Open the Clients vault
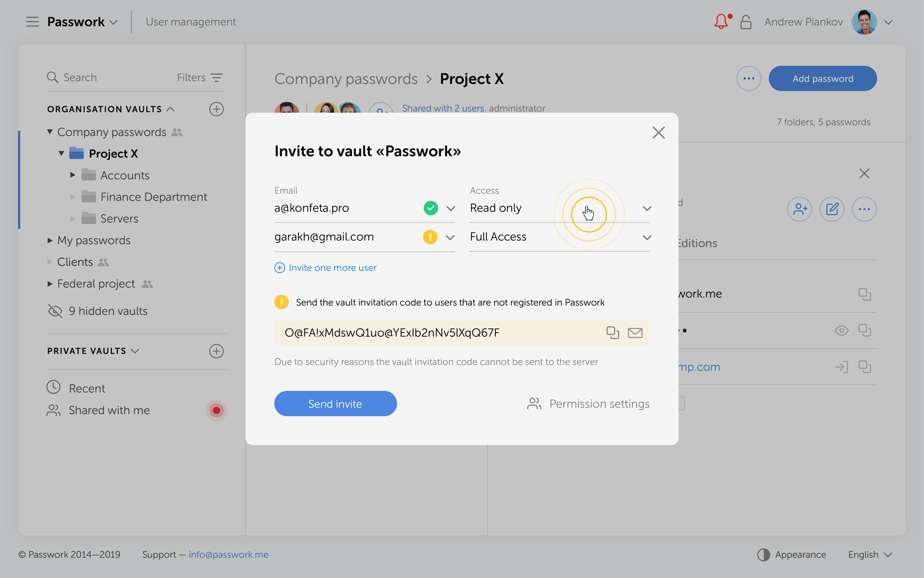This screenshot has height=578, width=924. pos(75,262)
